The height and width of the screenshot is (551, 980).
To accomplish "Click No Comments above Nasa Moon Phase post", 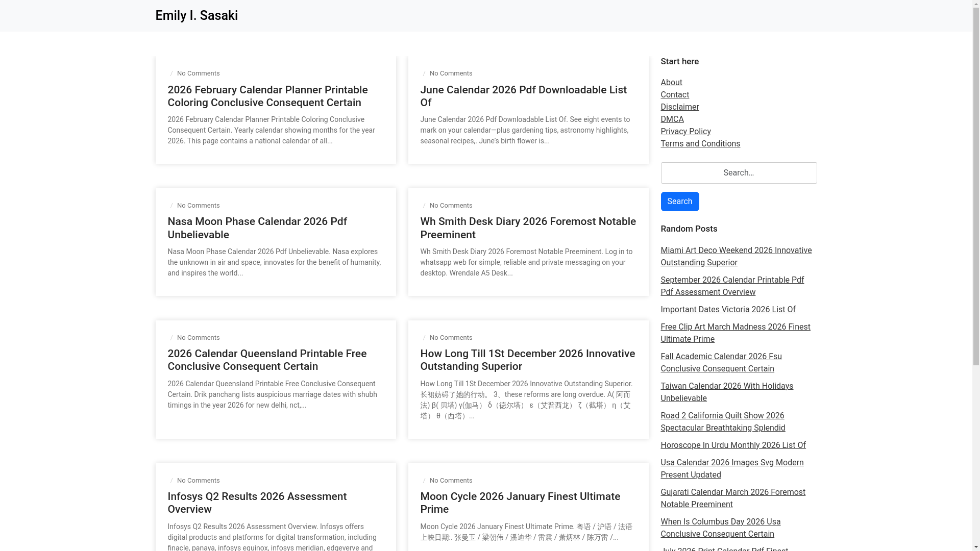I will 198,205.
